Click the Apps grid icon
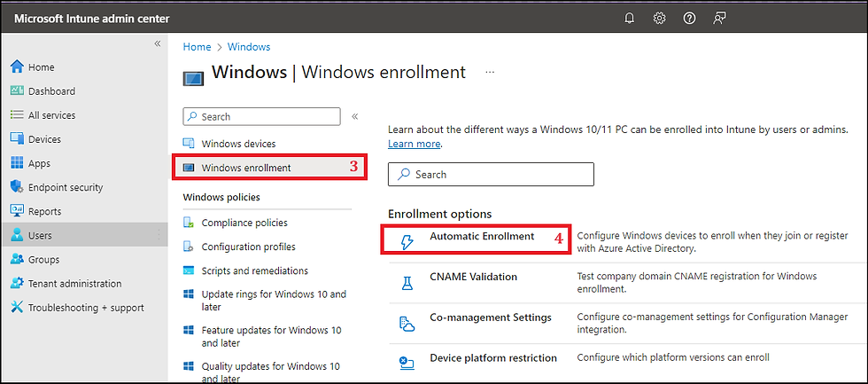 [x=18, y=163]
